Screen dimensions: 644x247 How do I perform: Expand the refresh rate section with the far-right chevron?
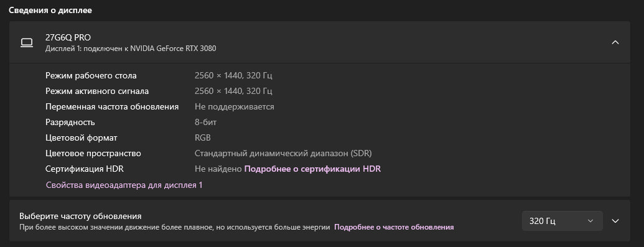pos(615,221)
